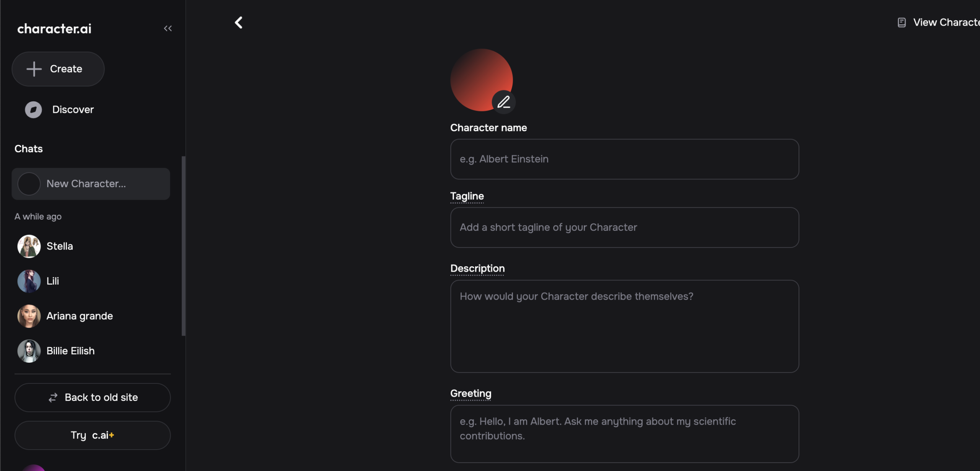Click the Create plus button

point(58,69)
